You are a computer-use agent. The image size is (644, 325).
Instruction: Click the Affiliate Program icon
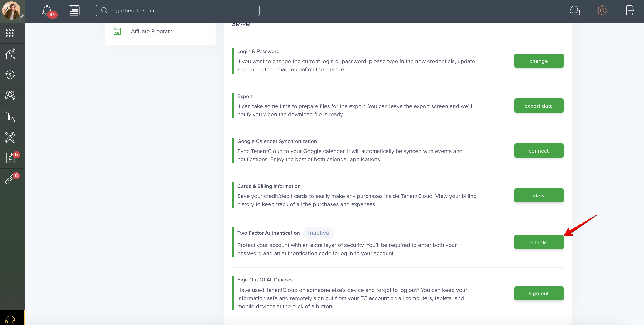[117, 31]
